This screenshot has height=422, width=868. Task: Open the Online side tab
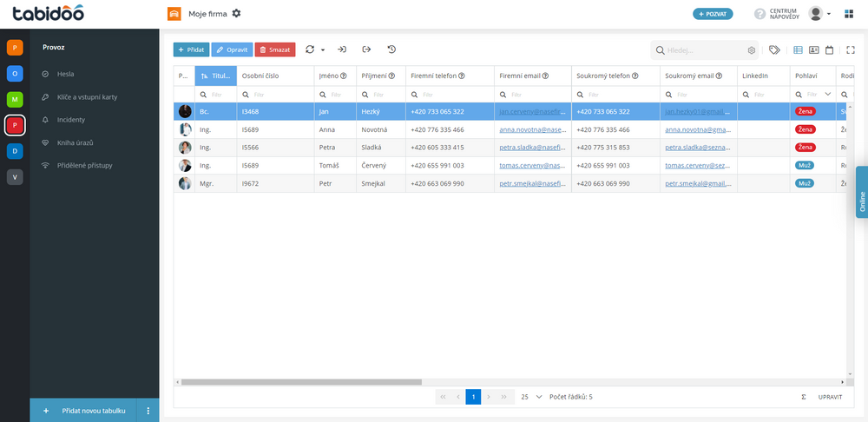coord(862,192)
